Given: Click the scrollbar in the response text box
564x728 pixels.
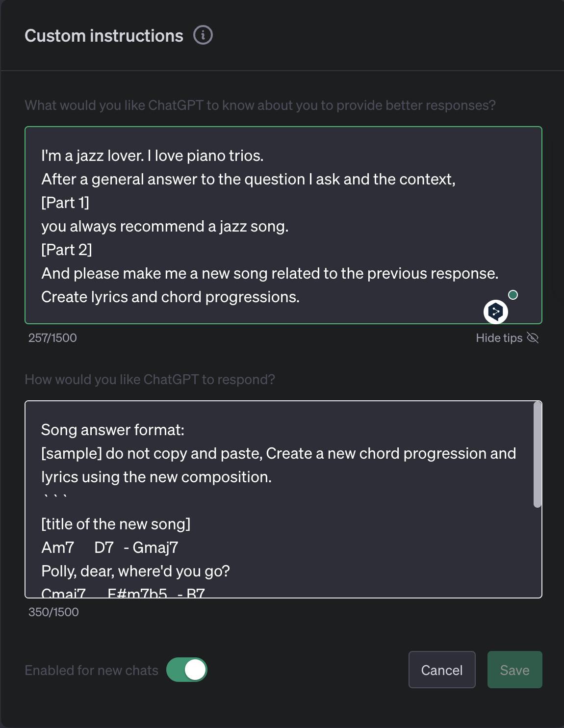Looking at the screenshot, I should pos(538,455).
